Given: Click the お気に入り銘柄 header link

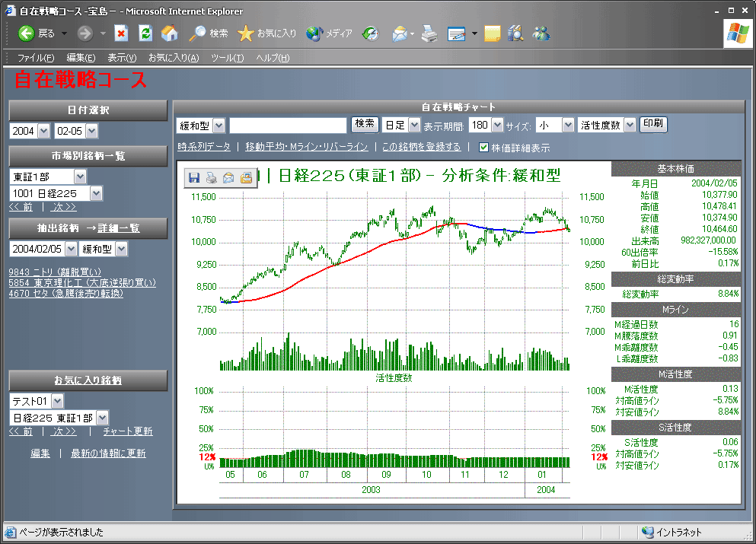Looking at the screenshot, I should pyautogui.click(x=88, y=380).
